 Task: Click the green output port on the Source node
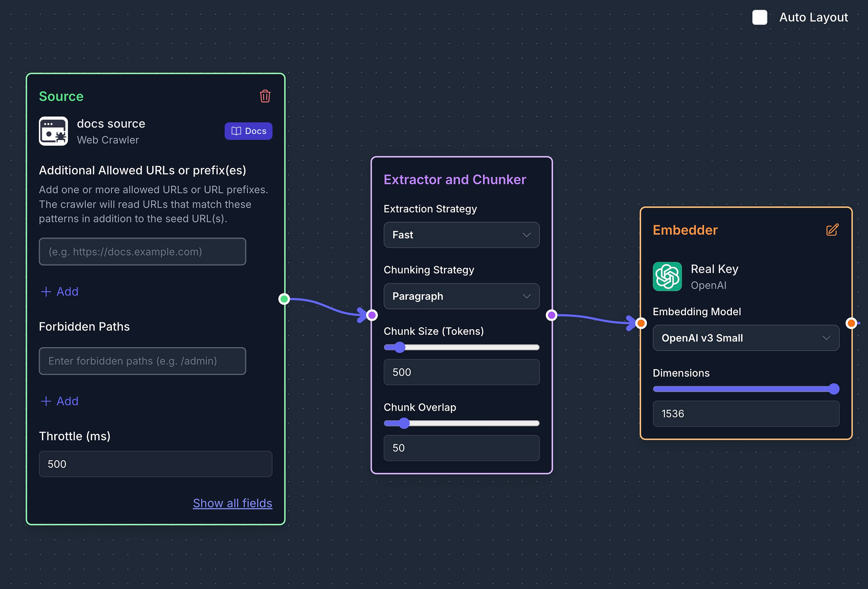[x=284, y=299]
